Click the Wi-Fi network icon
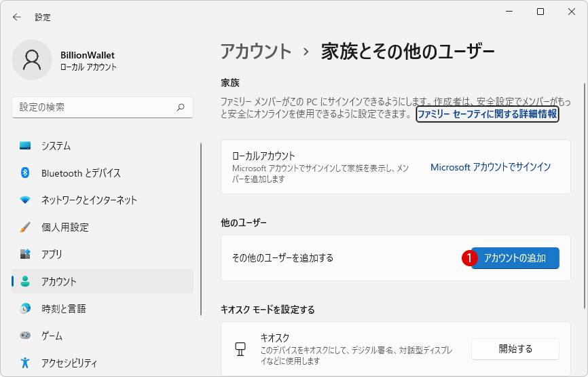Image resolution: width=588 pixels, height=377 pixels. point(25,200)
